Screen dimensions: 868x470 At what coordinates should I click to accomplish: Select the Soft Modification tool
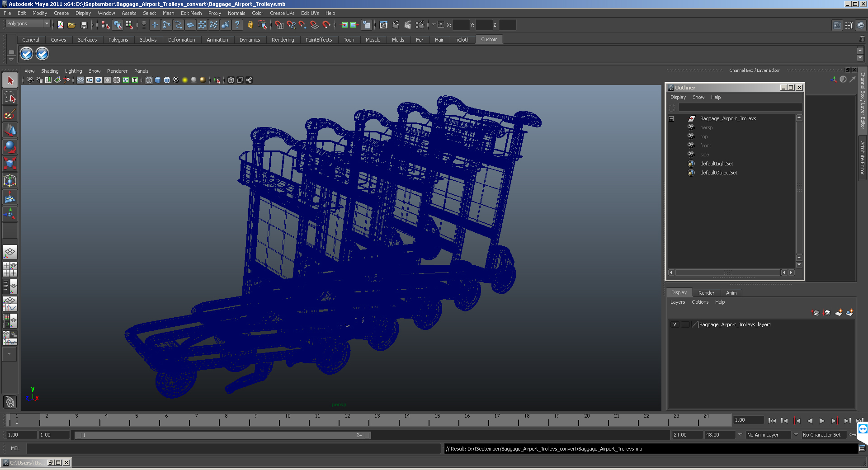click(x=10, y=197)
